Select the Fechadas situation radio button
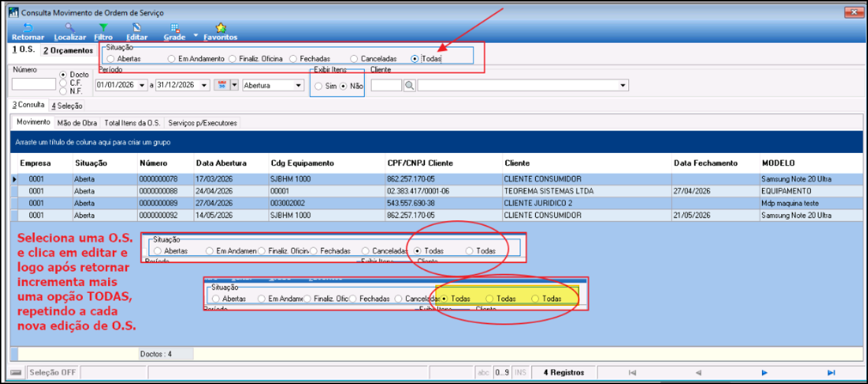868x384 pixels. pyautogui.click(x=293, y=59)
